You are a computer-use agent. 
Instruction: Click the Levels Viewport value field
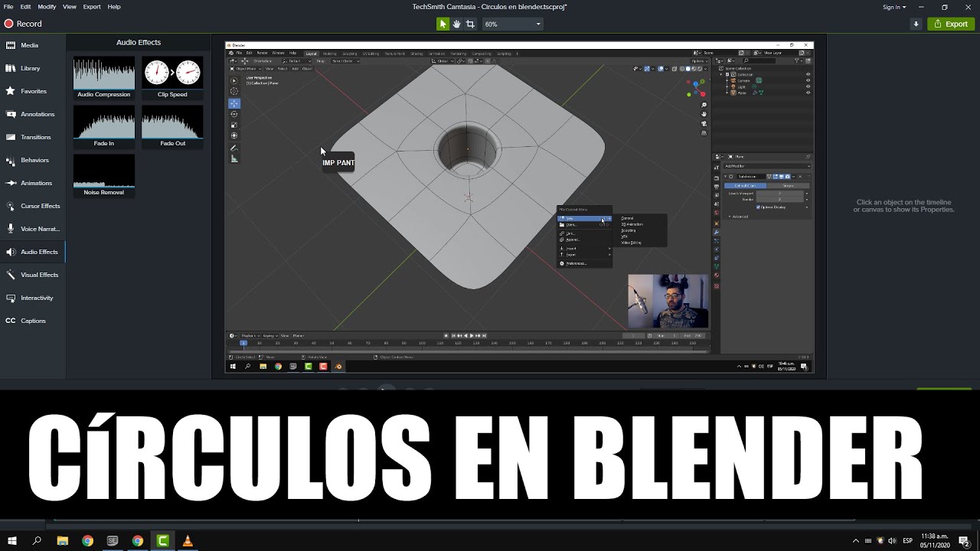click(x=780, y=193)
